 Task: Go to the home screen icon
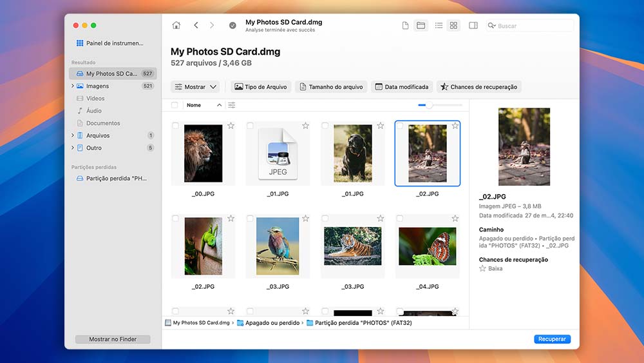(176, 26)
